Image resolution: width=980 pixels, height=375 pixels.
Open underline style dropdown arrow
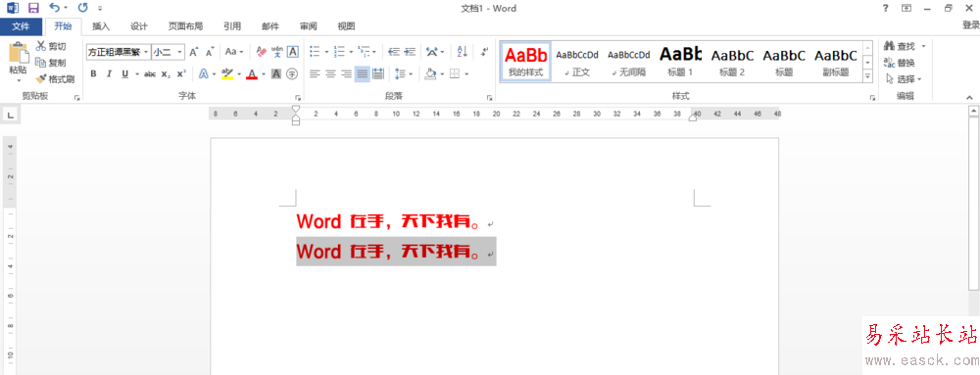click(x=137, y=74)
